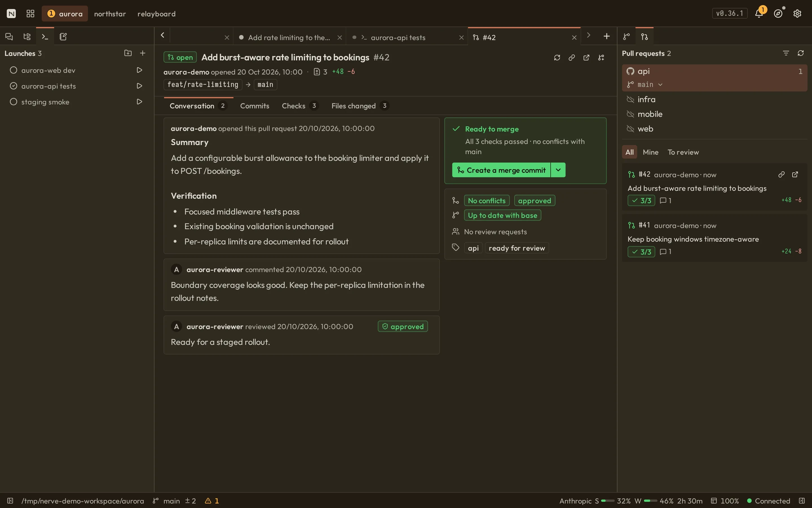Open the Files changed tab

(360, 106)
